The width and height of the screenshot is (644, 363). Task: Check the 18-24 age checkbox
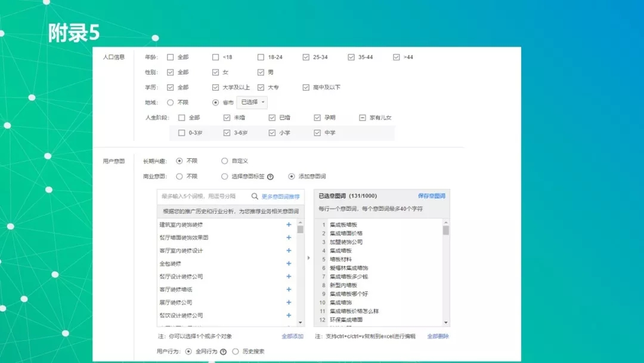coord(261,57)
